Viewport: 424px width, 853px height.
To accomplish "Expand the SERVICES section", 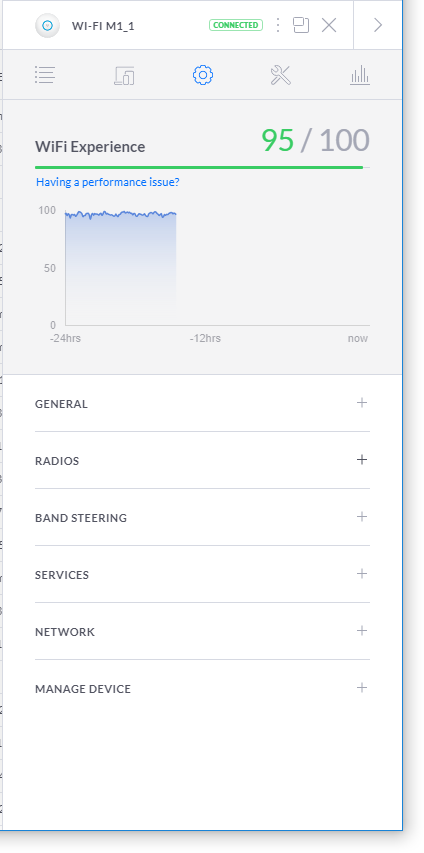I will (202, 574).
